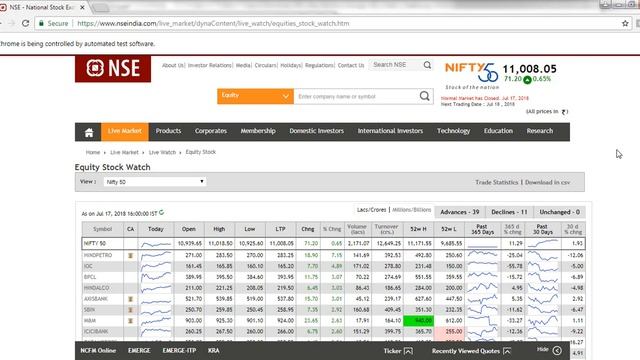Image resolution: width=640 pixels, height=360 pixels.
Task: Click the 255.00 pink 52w L cell
Action: 449,331
